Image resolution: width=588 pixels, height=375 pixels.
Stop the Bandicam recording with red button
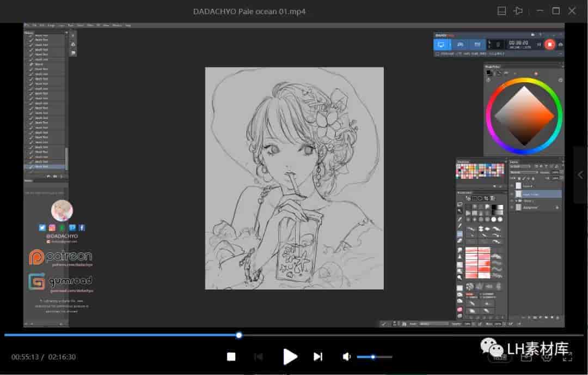tap(550, 45)
